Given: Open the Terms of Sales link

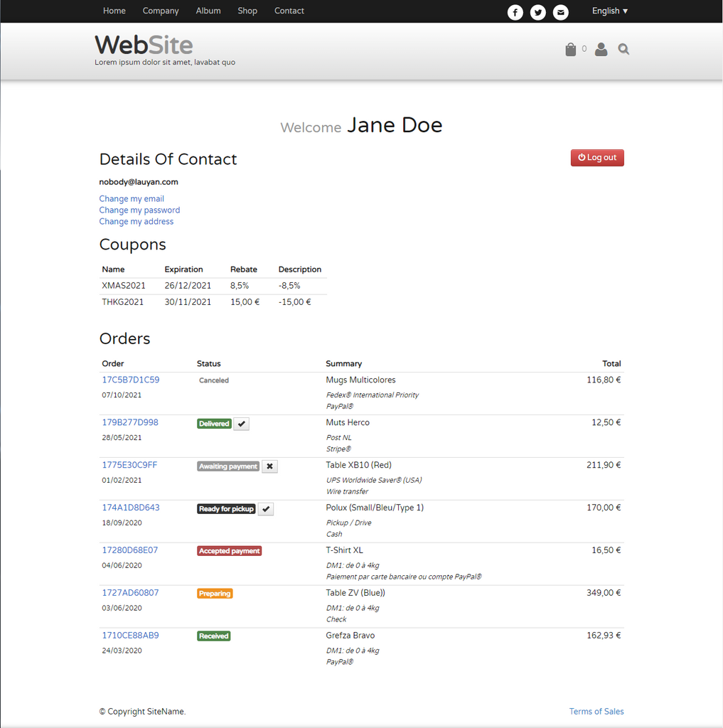Looking at the screenshot, I should [x=596, y=711].
